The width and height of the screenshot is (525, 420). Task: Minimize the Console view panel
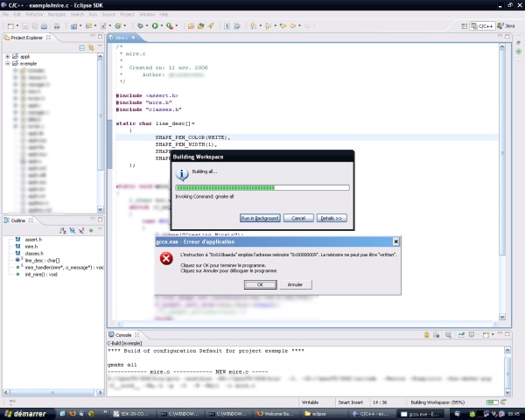coord(500,334)
